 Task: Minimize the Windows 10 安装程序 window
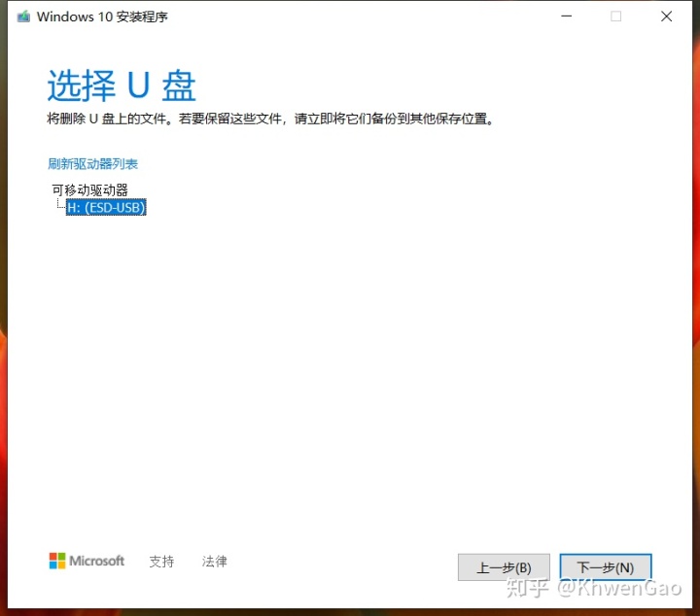567,17
